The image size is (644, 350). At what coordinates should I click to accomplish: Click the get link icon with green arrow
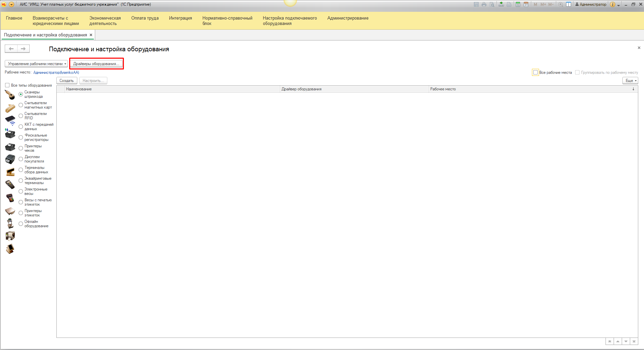click(x=501, y=4)
